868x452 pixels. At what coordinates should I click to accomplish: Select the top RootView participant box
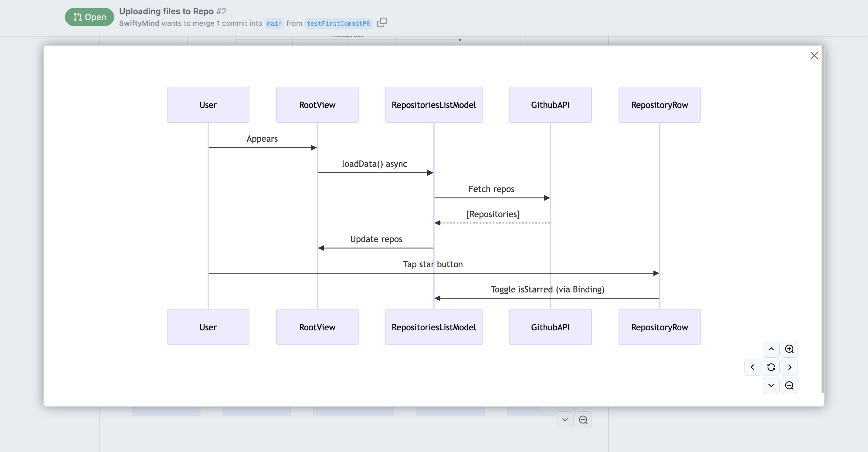click(x=317, y=105)
